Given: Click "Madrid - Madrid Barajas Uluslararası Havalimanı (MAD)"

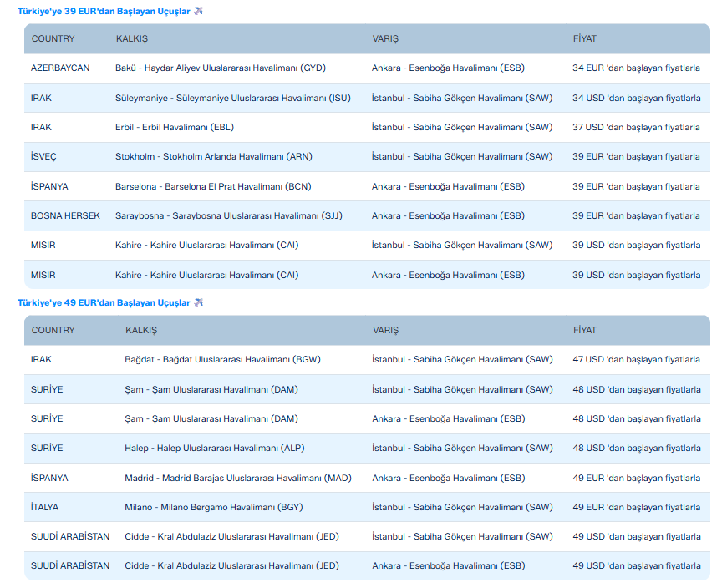Looking at the screenshot, I should 238,479.
